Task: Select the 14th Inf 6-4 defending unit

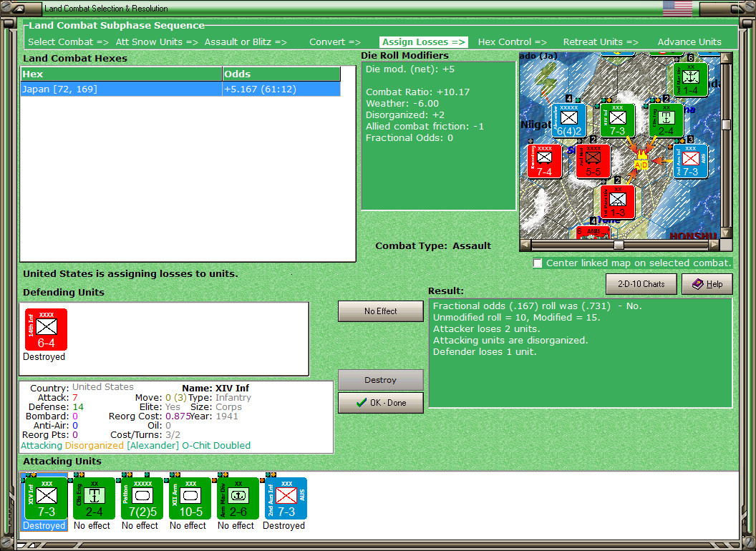Action: 46,329
